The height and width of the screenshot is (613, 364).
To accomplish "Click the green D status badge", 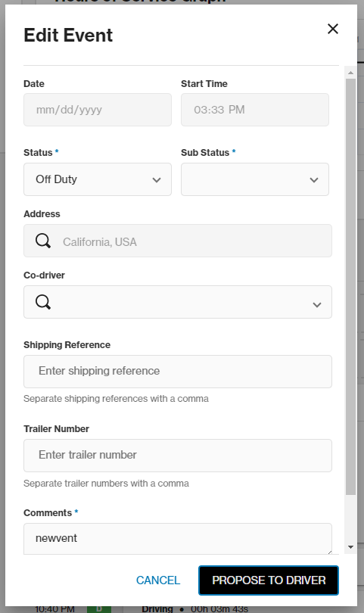I will tap(99, 608).
